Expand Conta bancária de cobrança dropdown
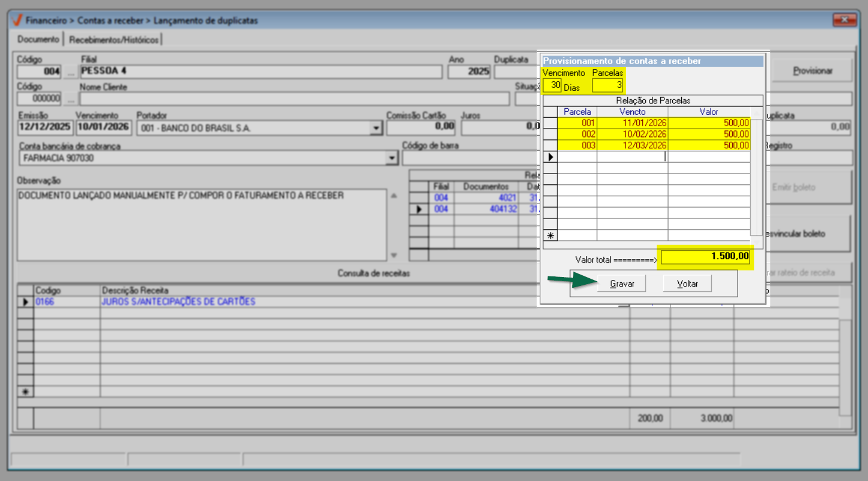 coord(392,158)
